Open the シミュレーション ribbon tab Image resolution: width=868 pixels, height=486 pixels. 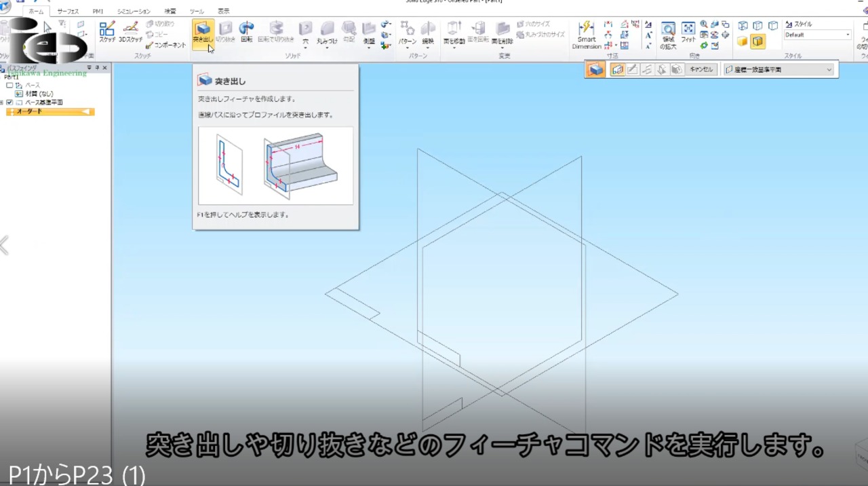tap(134, 12)
